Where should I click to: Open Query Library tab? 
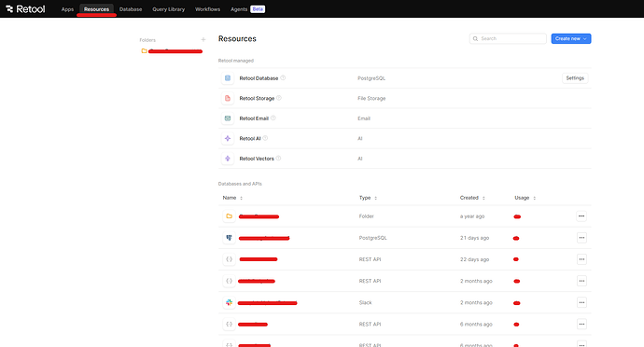point(168,9)
